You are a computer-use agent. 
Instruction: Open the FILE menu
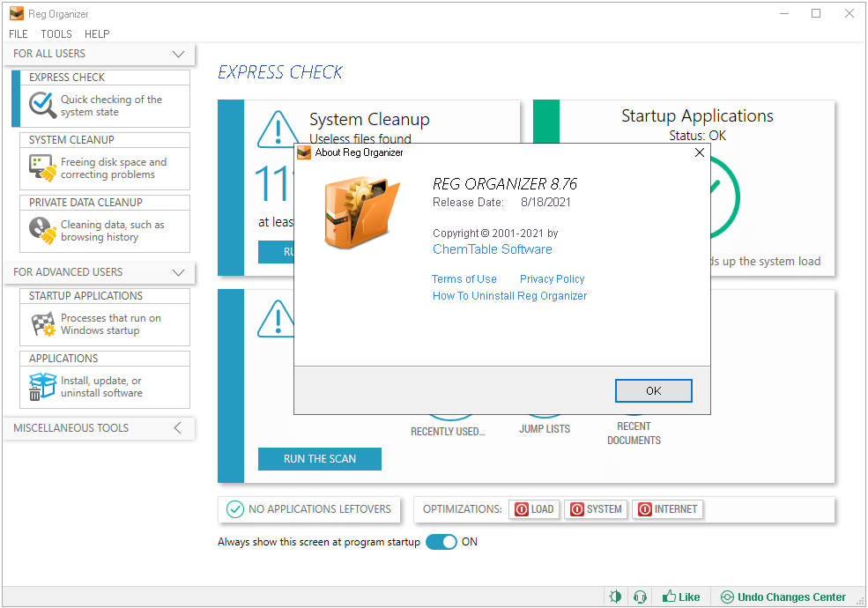(x=19, y=33)
